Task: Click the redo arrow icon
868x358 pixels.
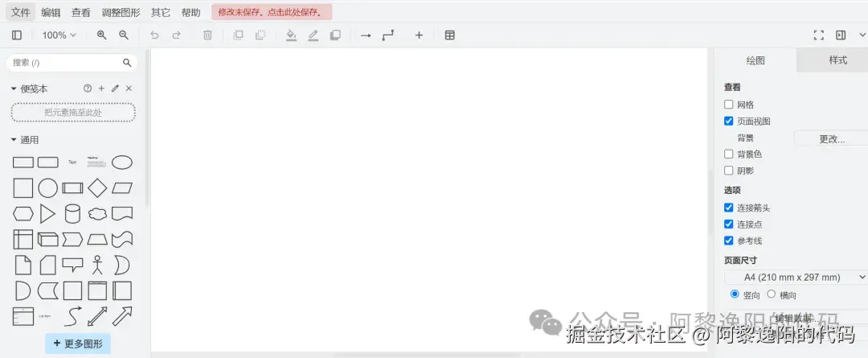Action: pyautogui.click(x=177, y=35)
